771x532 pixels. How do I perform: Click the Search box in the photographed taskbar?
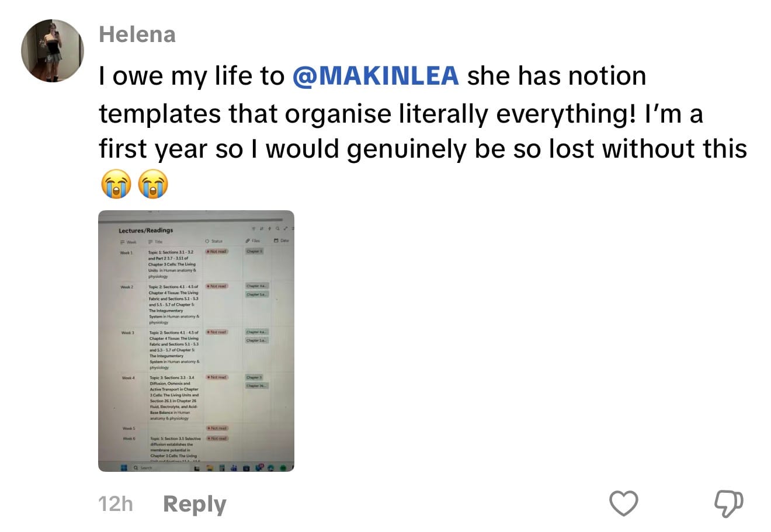pyautogui.click(x=145, y=468)
